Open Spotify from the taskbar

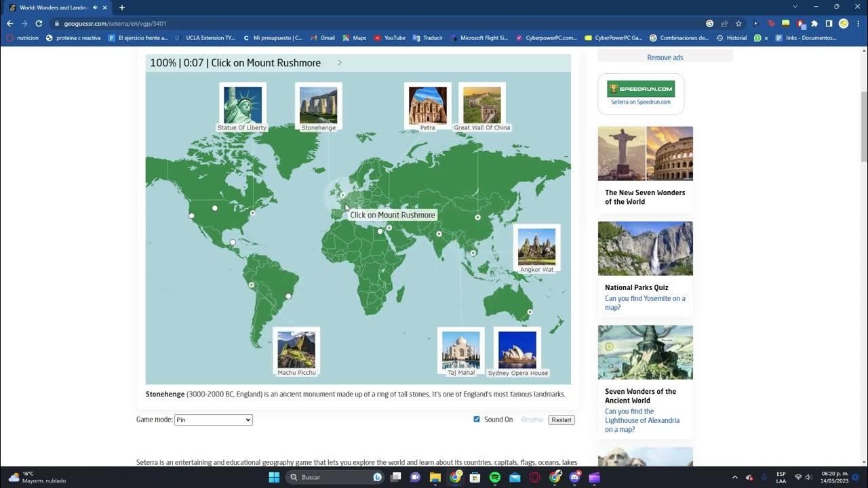point(495,477)
